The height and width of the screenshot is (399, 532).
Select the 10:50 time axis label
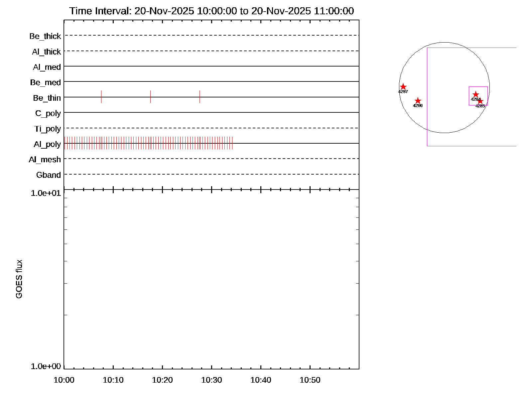310,380
